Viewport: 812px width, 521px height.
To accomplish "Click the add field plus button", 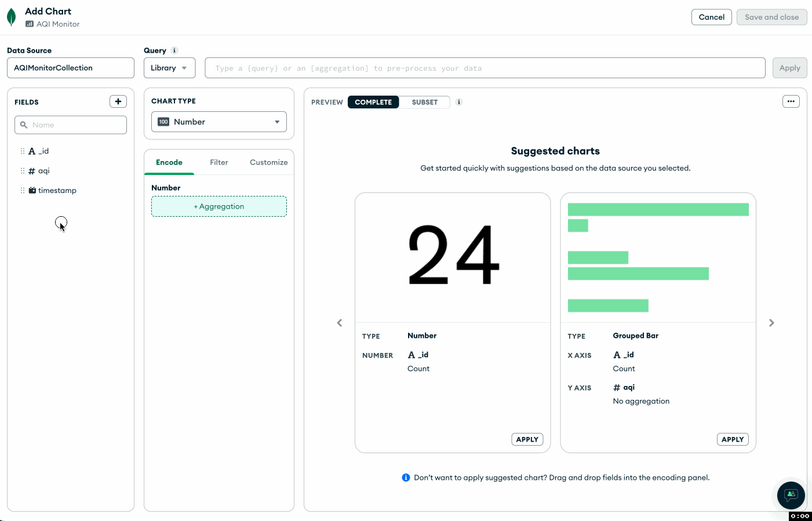I will point(118,101).
